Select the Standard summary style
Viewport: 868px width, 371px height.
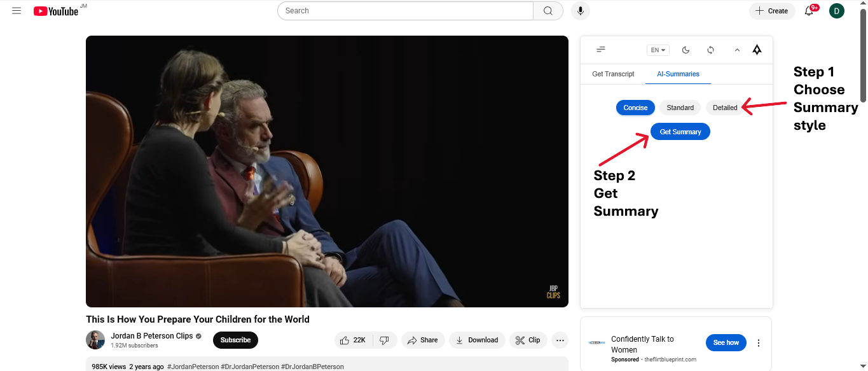[x=680, y=108]
